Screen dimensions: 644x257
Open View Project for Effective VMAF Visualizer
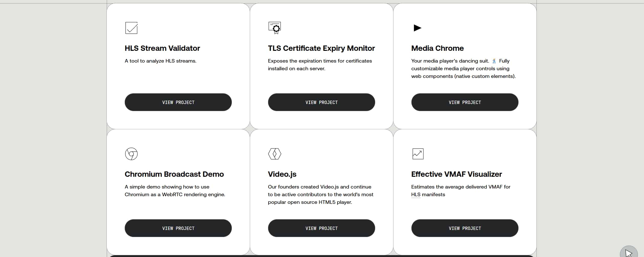click(465, 228)
